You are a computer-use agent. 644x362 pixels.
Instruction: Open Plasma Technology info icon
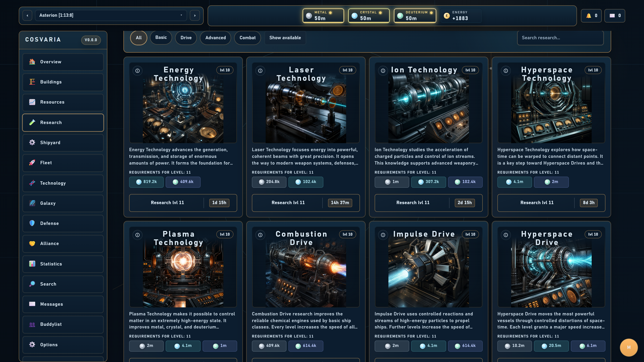coord(138,235)
